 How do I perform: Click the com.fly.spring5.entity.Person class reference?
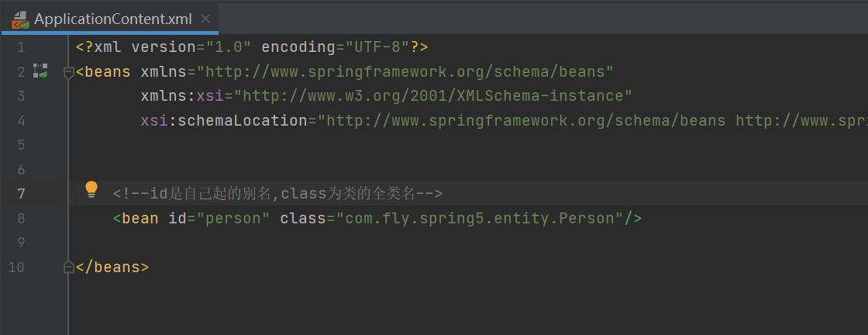[480, 218]
